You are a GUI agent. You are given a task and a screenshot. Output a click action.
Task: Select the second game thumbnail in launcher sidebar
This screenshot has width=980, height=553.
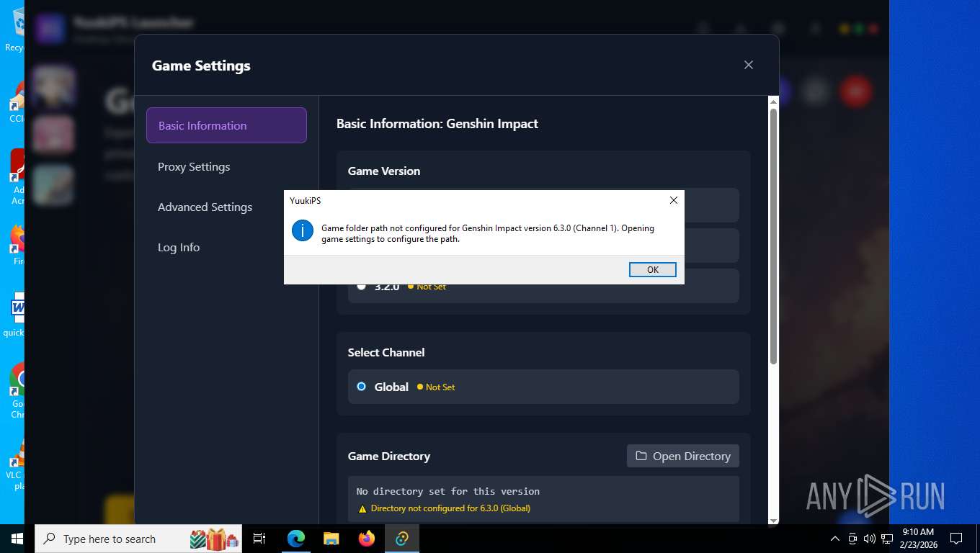tap(53, 135)
